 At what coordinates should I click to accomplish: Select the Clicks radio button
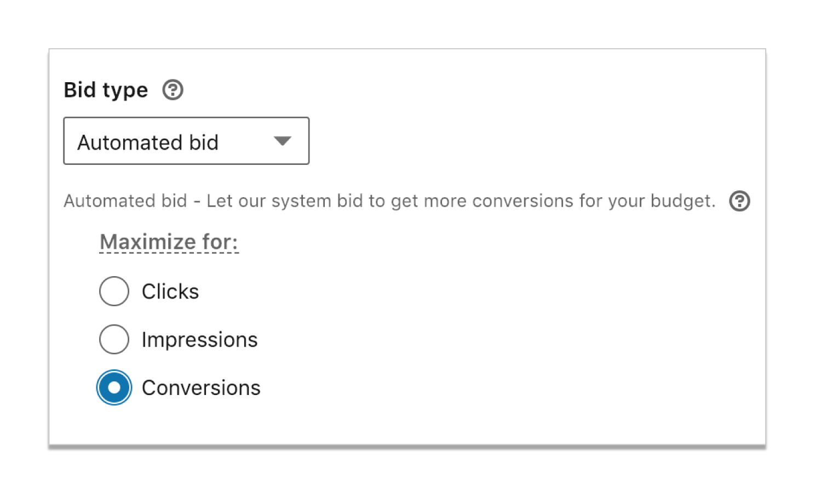coord(114,291)
